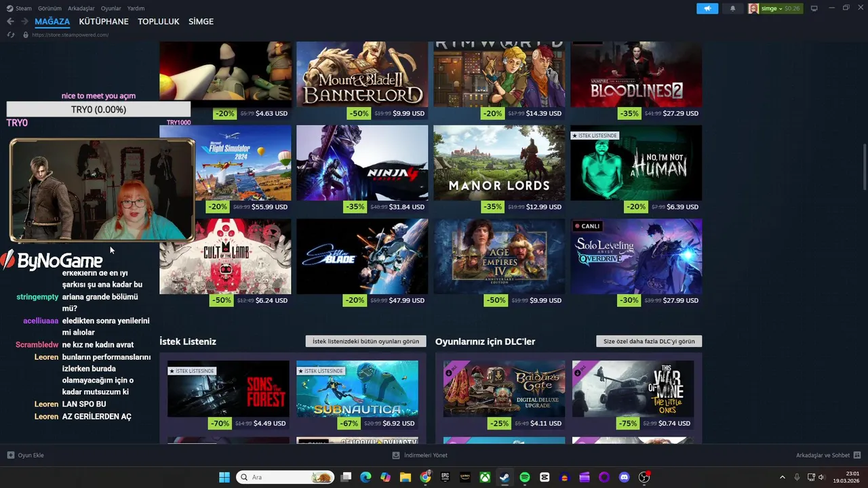This screenshot has width=868, height=488.
Task: Open İndirmeleri Yönet downloads manager
Action: point(426,455)
